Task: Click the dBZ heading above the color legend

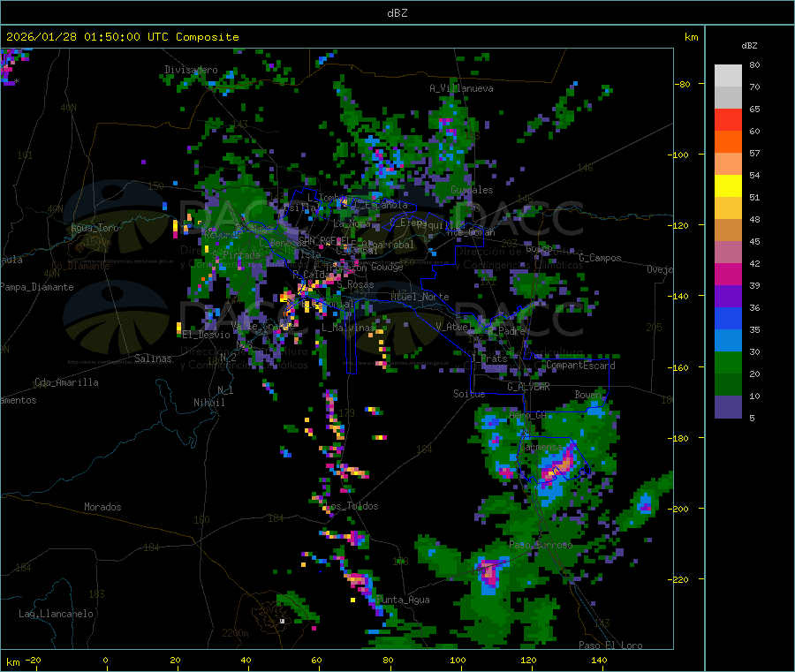Action: point(749,46)
